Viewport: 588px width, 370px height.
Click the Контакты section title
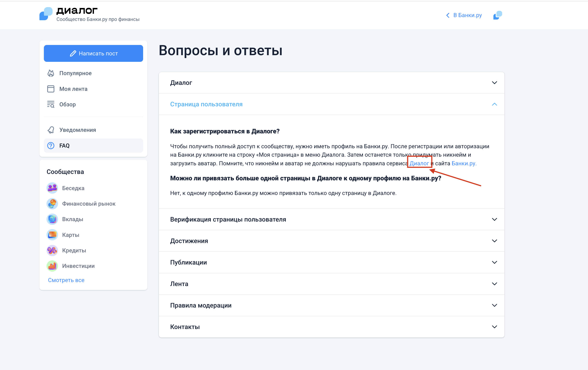pos(185,327)
